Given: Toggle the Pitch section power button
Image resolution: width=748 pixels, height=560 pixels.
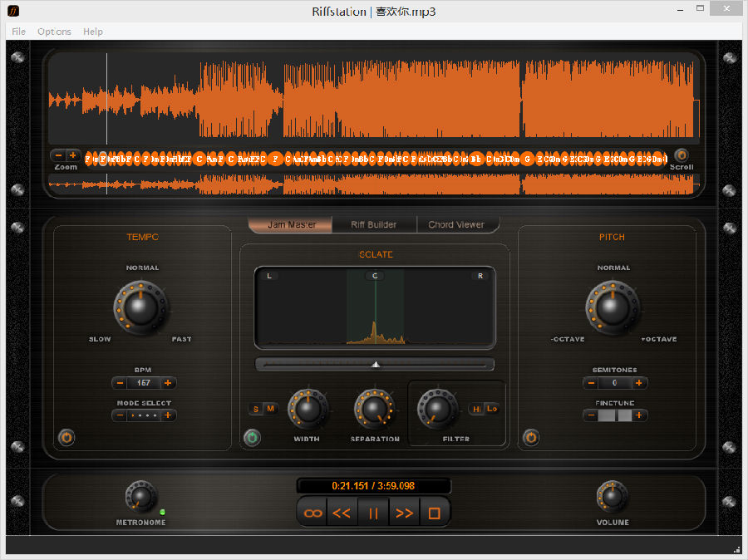Looking at the screenshot, I should pyautogui.click(x=531, y=437).
